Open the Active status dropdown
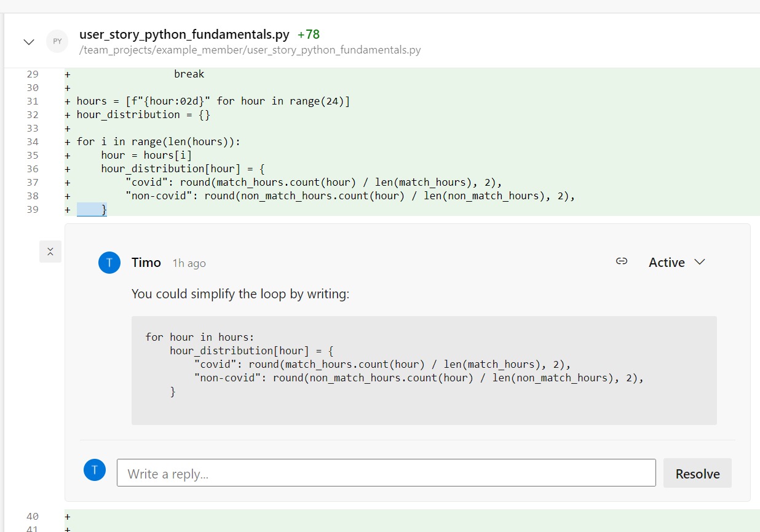The image size is (760, 532). tap(667, 263)
